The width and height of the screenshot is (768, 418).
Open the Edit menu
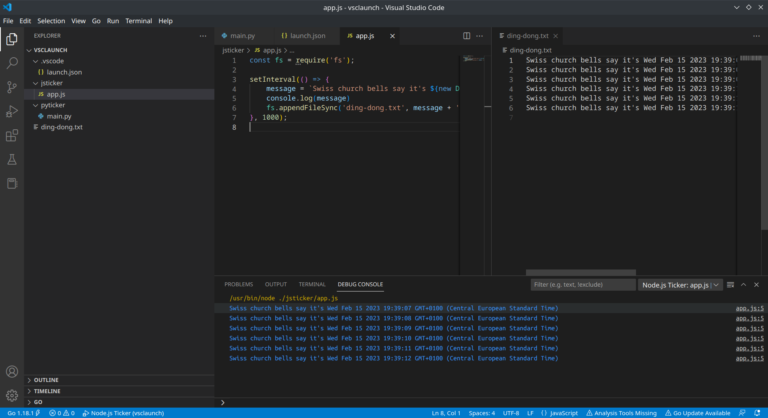[25, 21]
